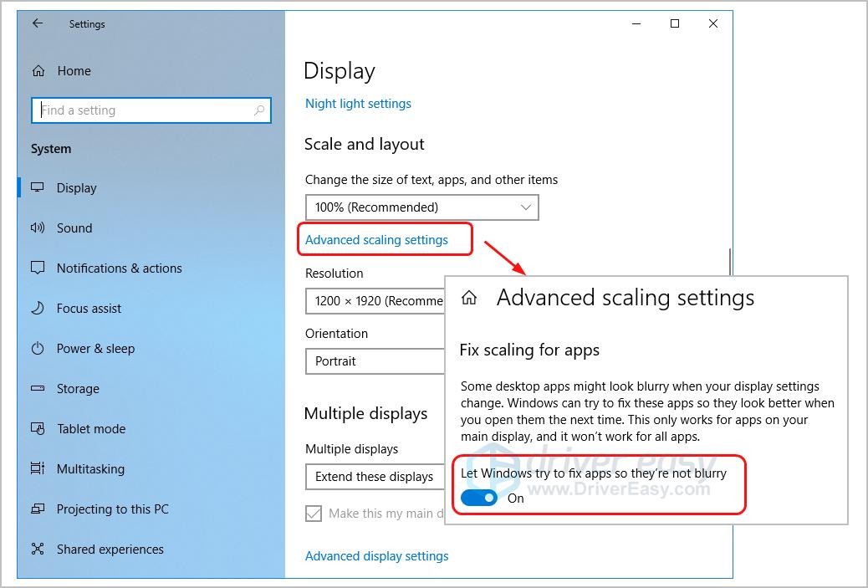This screenshot has height=588, width=868.
Task: Open the Orientation Portrait dropdown
Action: [x=375, y=361]
